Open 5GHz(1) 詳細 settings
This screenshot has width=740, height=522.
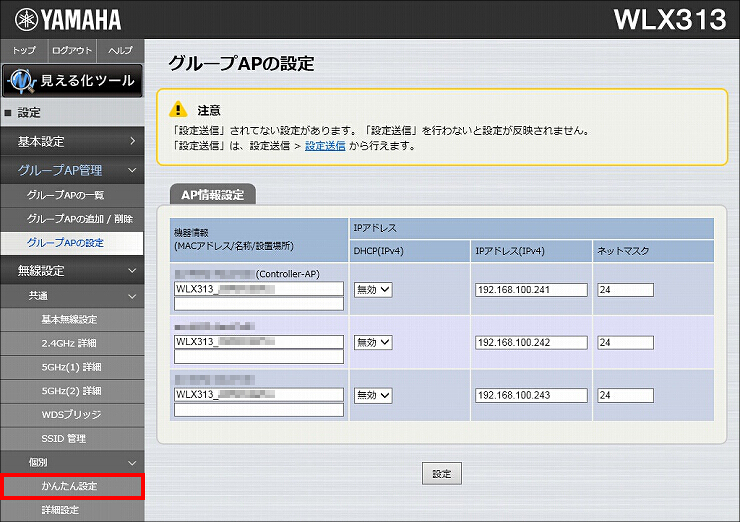click(72, 367)
